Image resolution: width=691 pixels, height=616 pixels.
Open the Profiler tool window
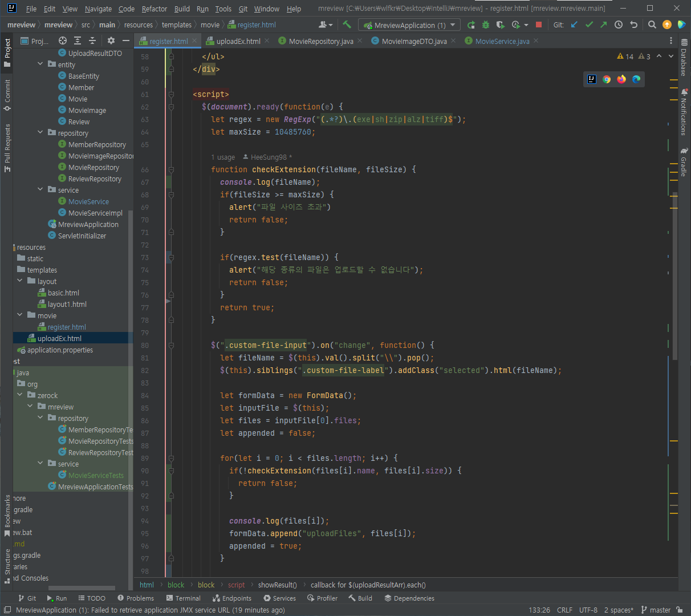[x=322, y=598]
